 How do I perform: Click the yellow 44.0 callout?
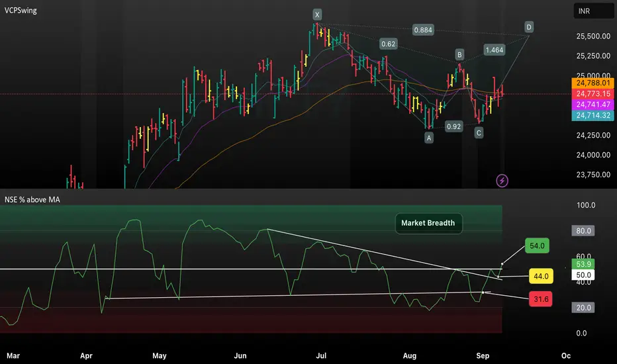541,276
